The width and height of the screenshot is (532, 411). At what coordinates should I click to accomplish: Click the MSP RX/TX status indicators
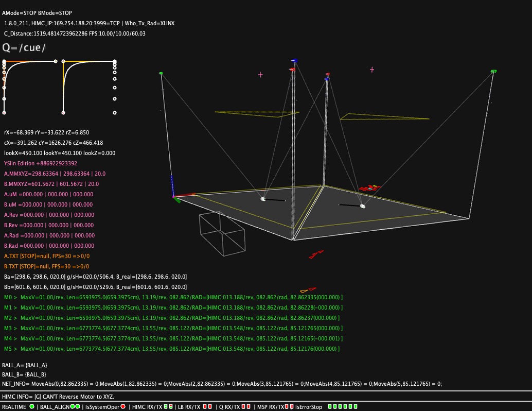[288, 407]
